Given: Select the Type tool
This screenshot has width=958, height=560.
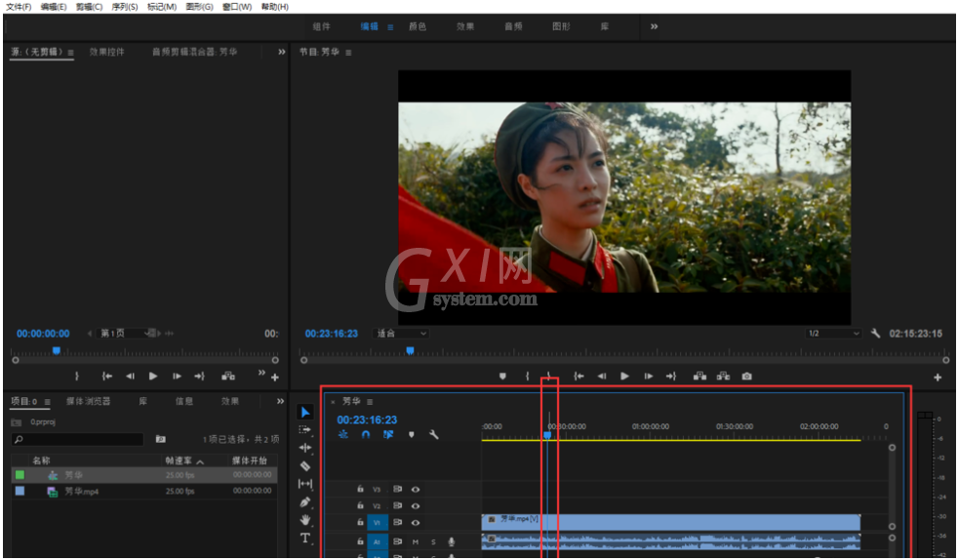Looking at the screenshot, I should point(305,538).
